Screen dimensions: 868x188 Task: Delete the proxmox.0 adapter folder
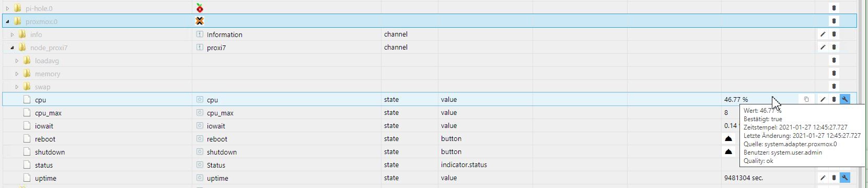coord(834,21)
